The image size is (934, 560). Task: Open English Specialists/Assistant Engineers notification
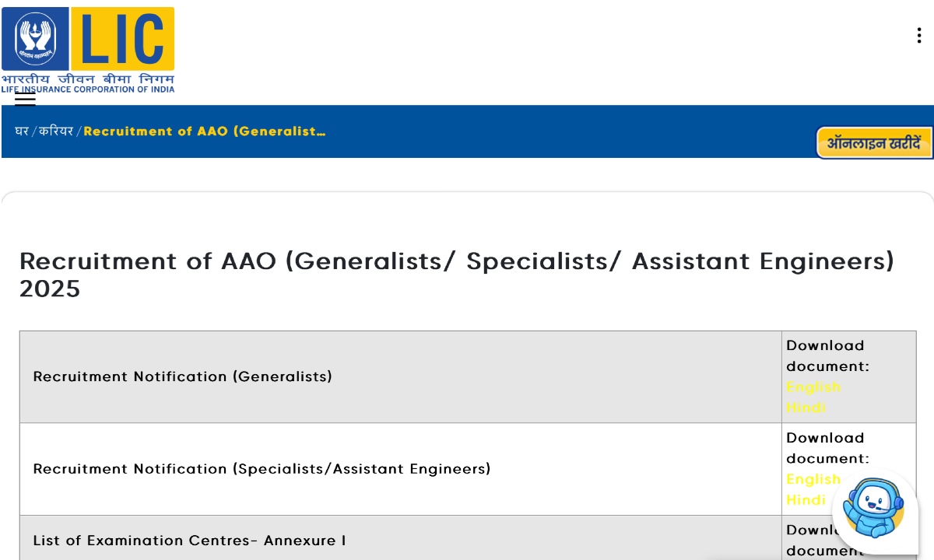[x=813, y=479]
